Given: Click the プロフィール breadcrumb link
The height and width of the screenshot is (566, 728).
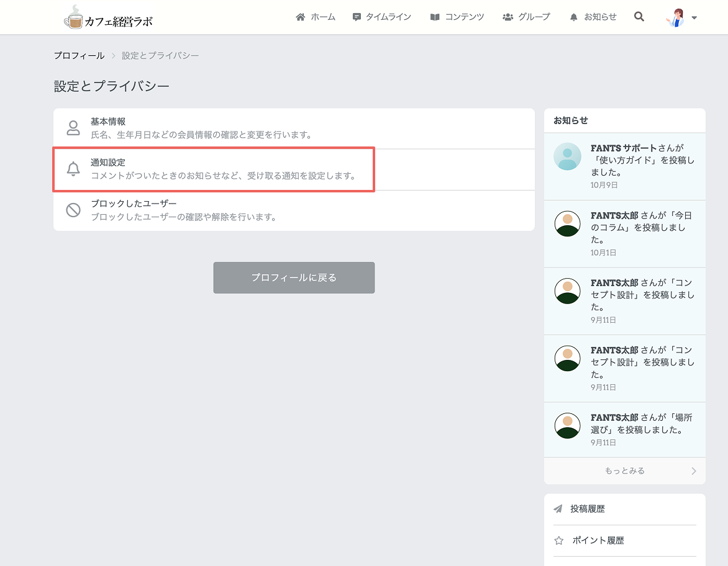Looking at the screenshot, I should click(79, 56).
